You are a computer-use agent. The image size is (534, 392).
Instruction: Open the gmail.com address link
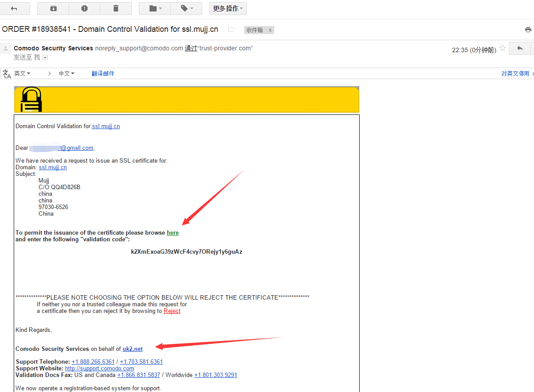pyautogui.click(x=77, y=148)
